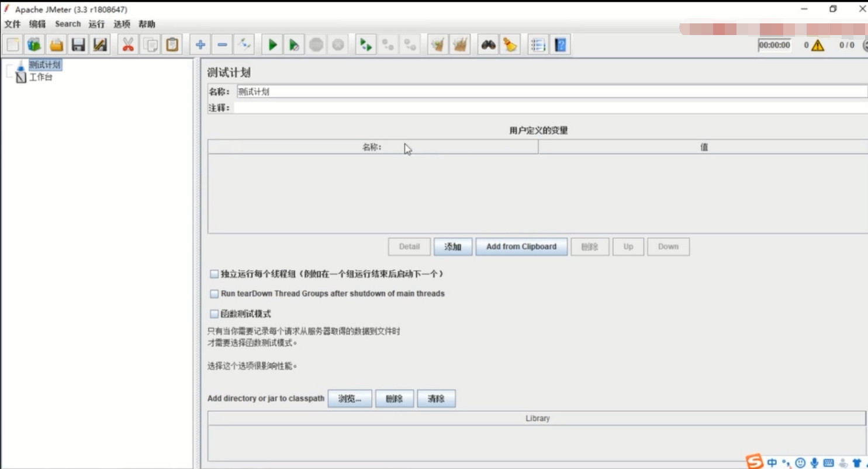The height and width of the screenshot is (469, 868).
Task: Collapse all with the minus icon
Action: tap(222, 44)
